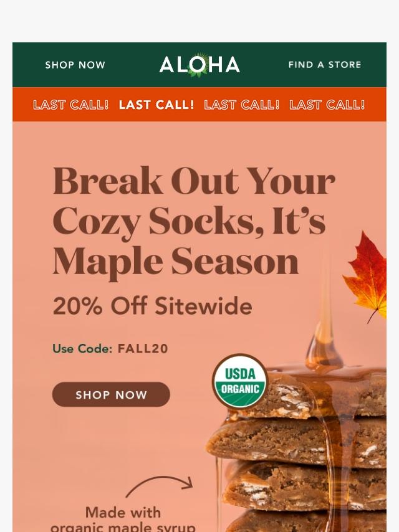The image size is (399, 532).
Task: Click the Made with organic maple syrup caption
Action: (123, 519)
